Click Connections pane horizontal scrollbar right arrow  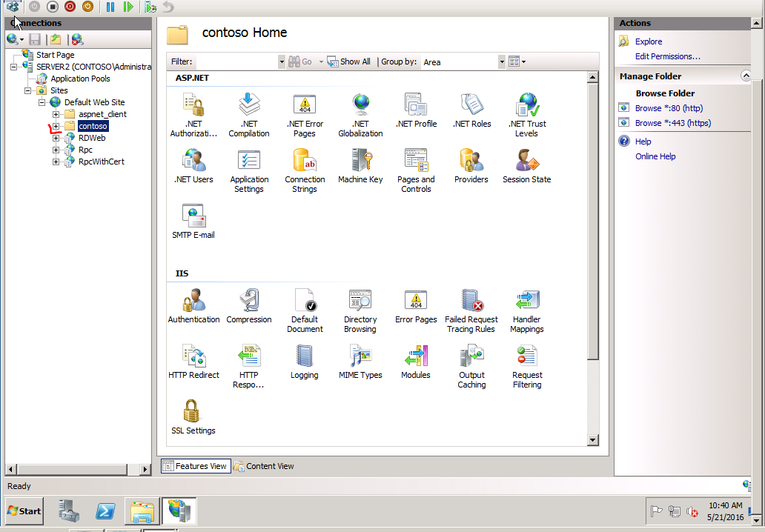point(145,469)
